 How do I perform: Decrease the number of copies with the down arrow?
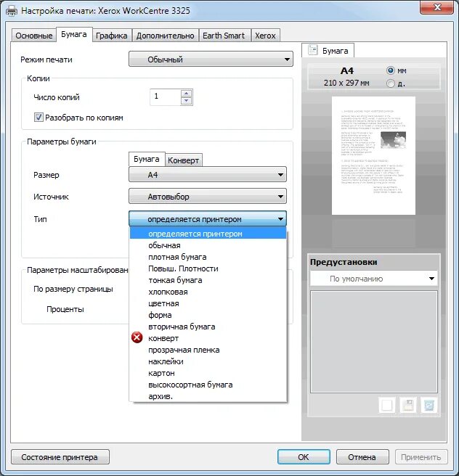pos(186,101)
